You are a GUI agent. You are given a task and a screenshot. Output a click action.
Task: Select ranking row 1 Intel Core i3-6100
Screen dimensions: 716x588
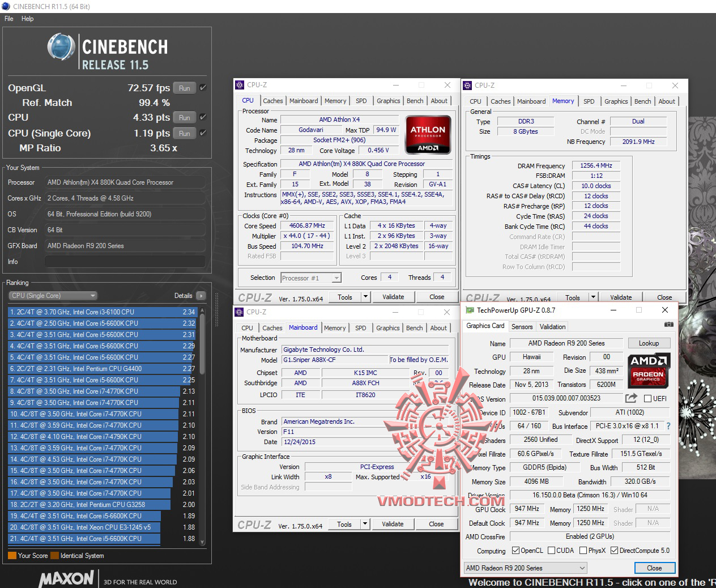(x=103, y=312)
